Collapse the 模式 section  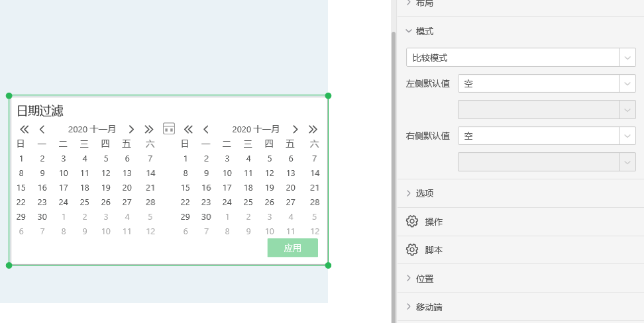coord(425,31)
